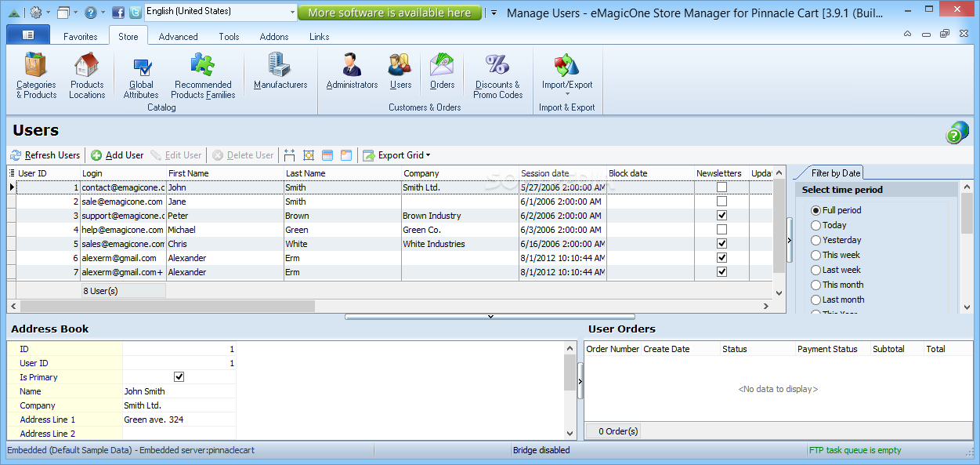Click the Refresh Users icon
Image resolution: width=980 pixels, height=465 pixels.
tap(16, 155)
